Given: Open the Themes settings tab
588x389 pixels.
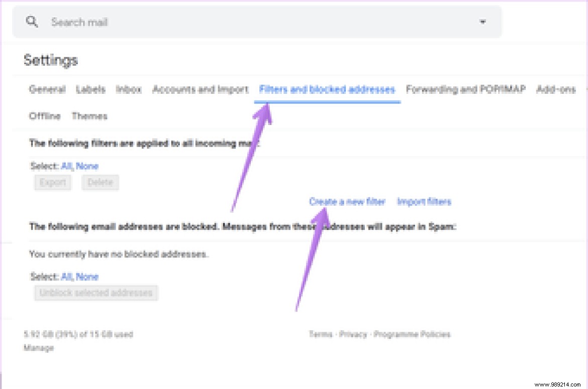Looking at the screenshot, I should pos(90,115).
